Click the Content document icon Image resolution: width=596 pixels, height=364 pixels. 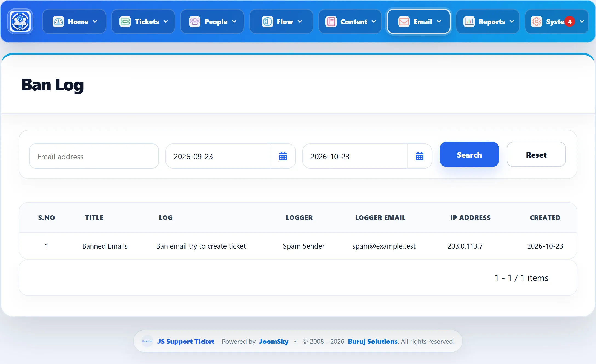click(331, 21)
